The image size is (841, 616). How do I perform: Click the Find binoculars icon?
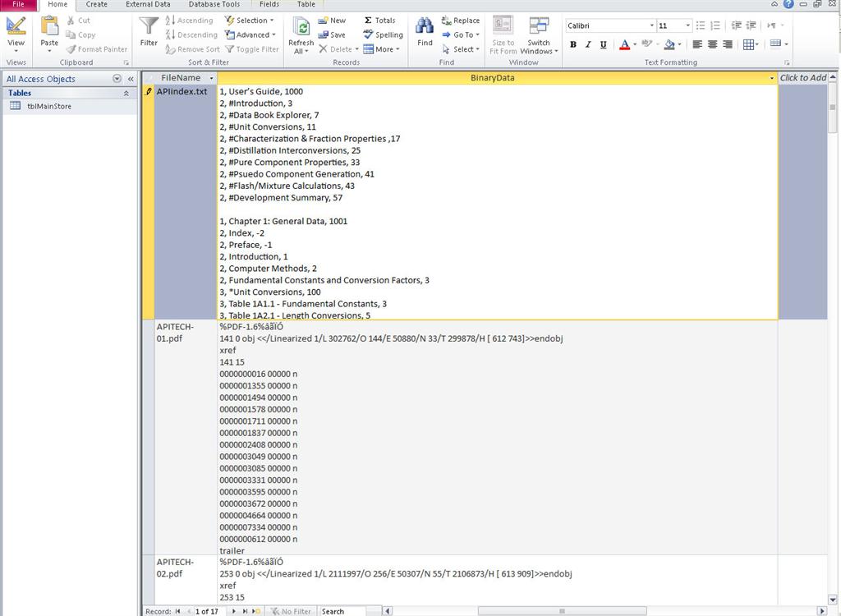(x=425, y=25)
